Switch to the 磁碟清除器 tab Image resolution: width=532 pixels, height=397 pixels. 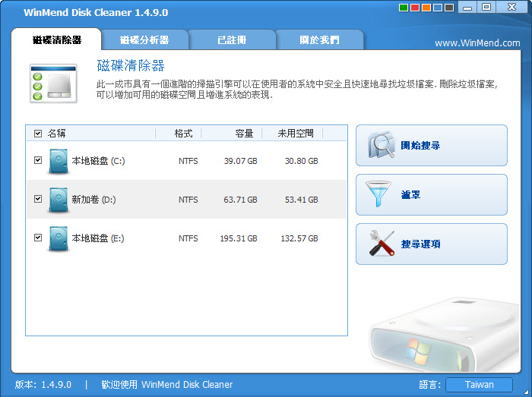pos(57,40)
